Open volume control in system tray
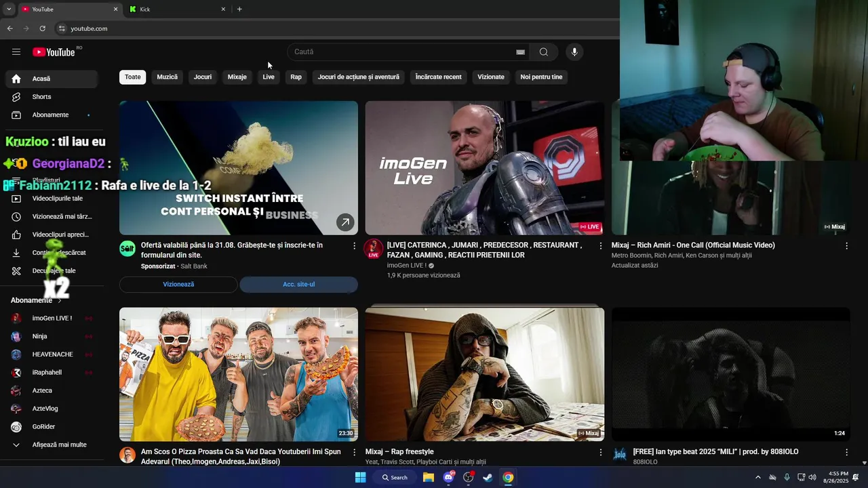868x488 pixels. point(812,477)
